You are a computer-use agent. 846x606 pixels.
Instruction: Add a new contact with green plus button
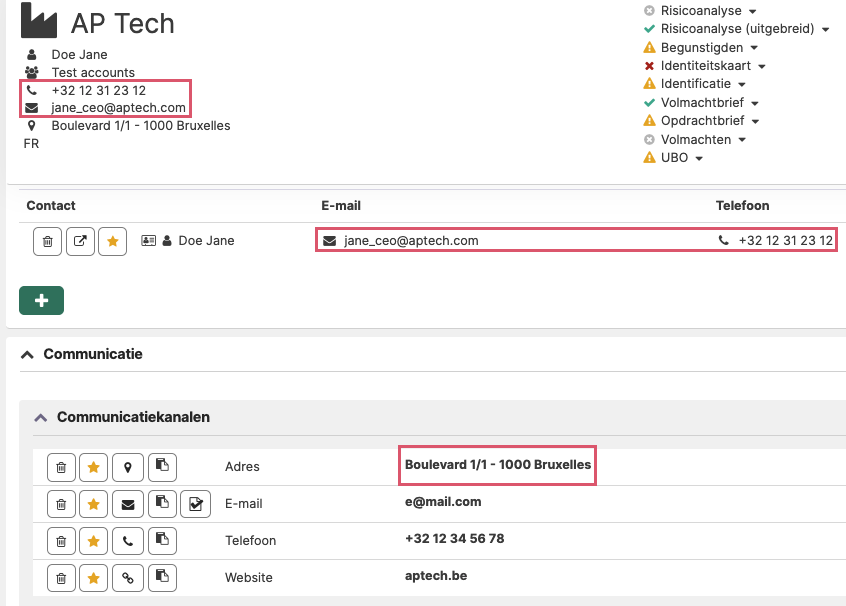coord(42,301)
